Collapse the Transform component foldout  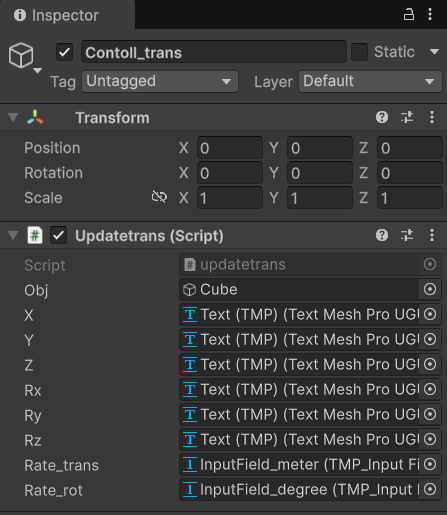(13, 117)
